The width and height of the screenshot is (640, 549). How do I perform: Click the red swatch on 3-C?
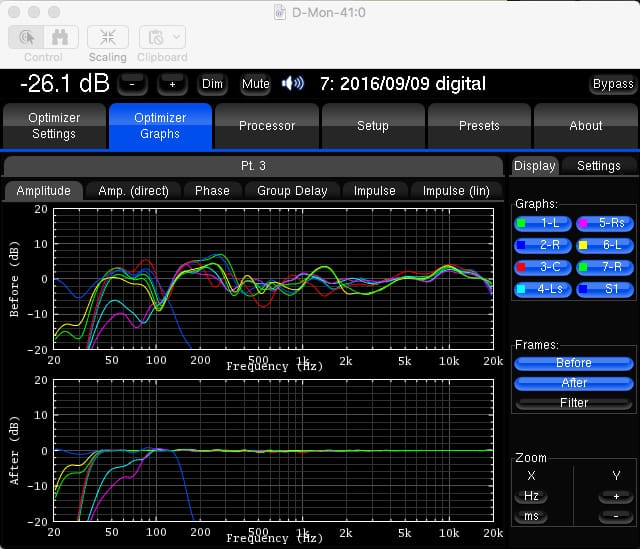[x=521, y=267]
